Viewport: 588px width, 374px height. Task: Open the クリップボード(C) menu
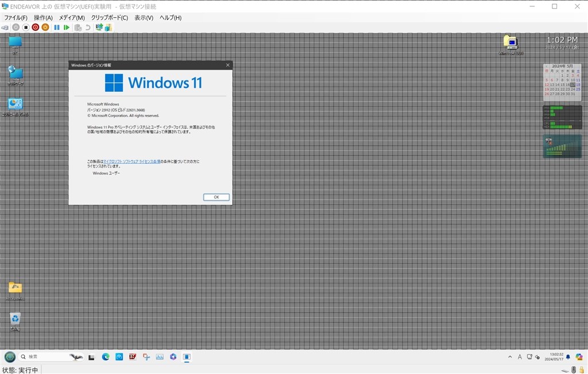tap(110, 18)
